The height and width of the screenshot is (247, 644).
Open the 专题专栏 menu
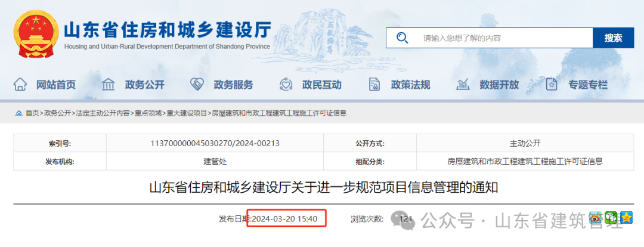(588, 85)
